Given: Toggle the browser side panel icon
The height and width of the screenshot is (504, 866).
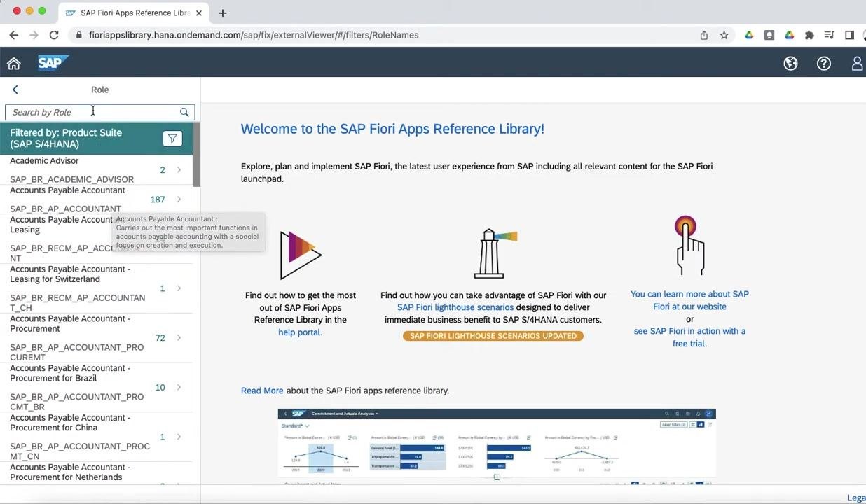Looking at the screenshot, I should [x=849, y=35].
